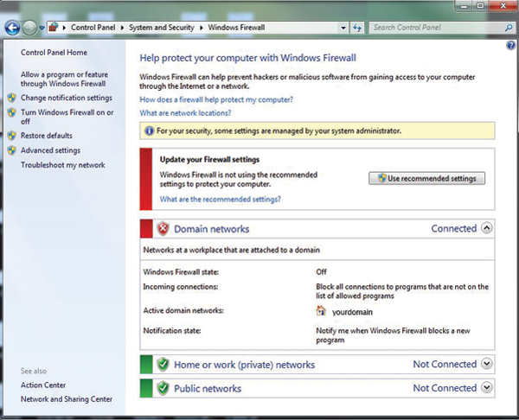Click Restore defaults link
The width and height of the screenshot is (519, 420).
47,136
